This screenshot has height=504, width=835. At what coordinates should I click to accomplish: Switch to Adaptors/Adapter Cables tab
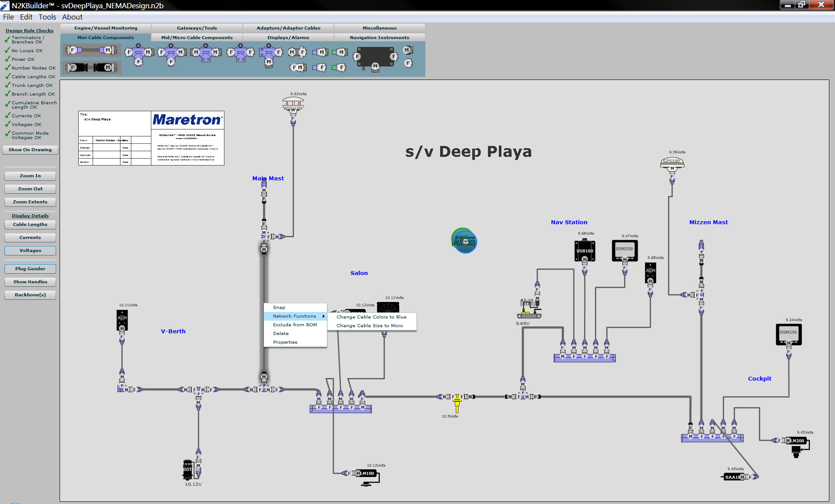click(288, 28)
